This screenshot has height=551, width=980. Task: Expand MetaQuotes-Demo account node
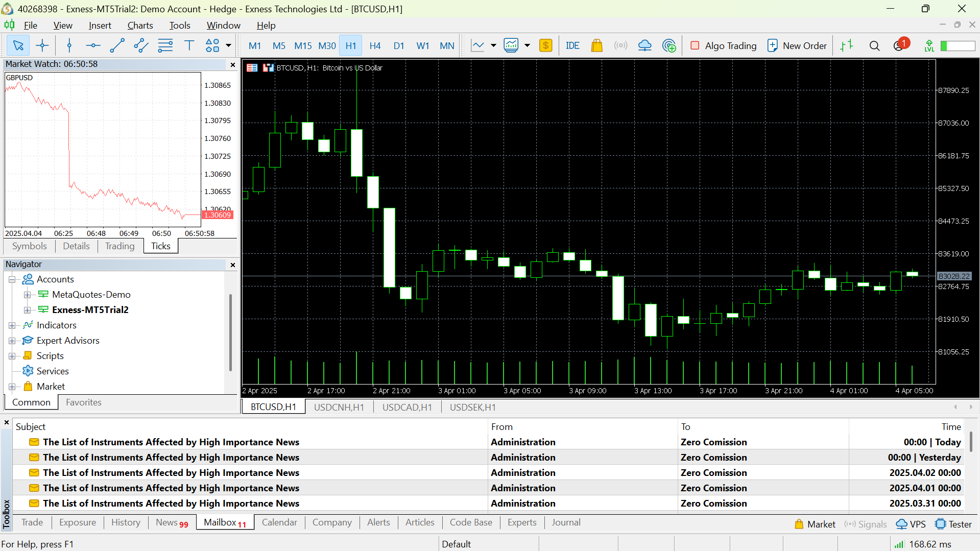coord(27,295)
